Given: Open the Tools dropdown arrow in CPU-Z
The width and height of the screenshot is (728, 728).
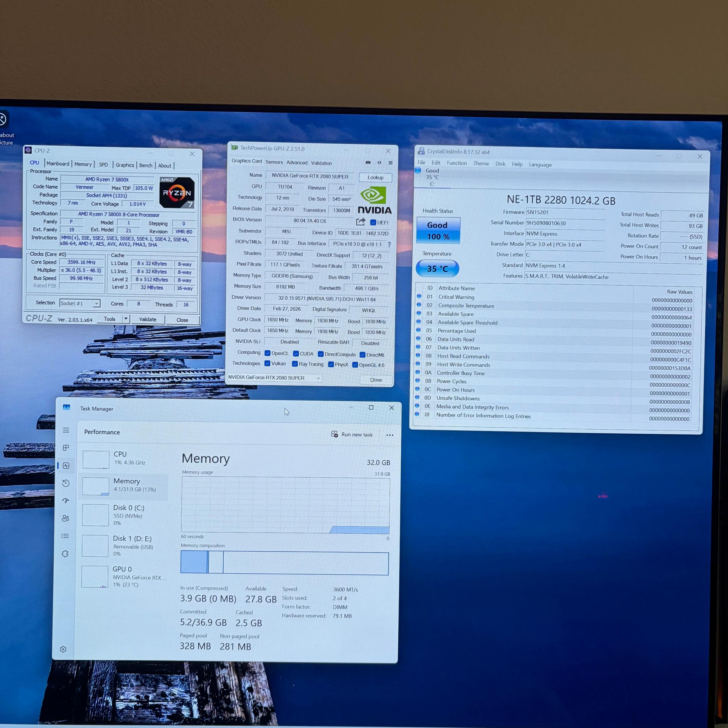Looking at the screenshot, I should point(126,319).
